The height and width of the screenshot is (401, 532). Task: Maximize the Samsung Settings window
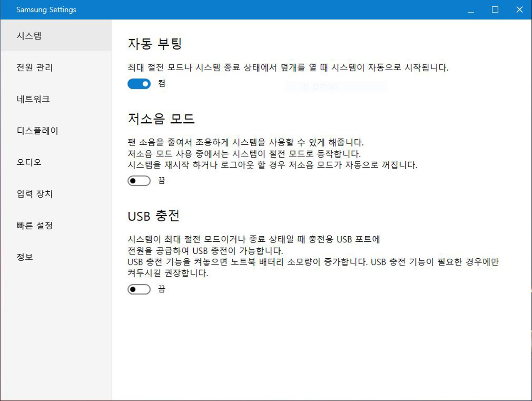tap(495, 10)
